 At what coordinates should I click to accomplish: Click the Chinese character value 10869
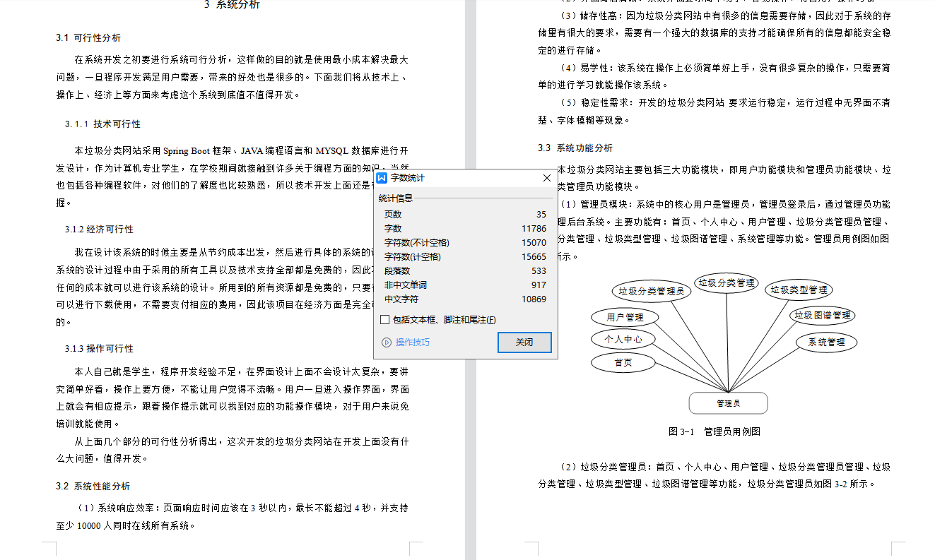(534, 299)
